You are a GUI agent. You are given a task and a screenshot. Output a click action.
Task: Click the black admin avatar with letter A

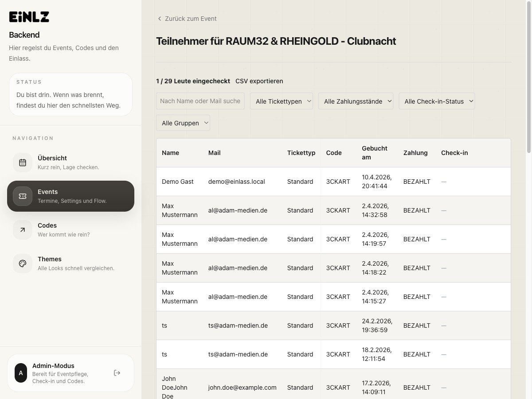click(20, 372)
